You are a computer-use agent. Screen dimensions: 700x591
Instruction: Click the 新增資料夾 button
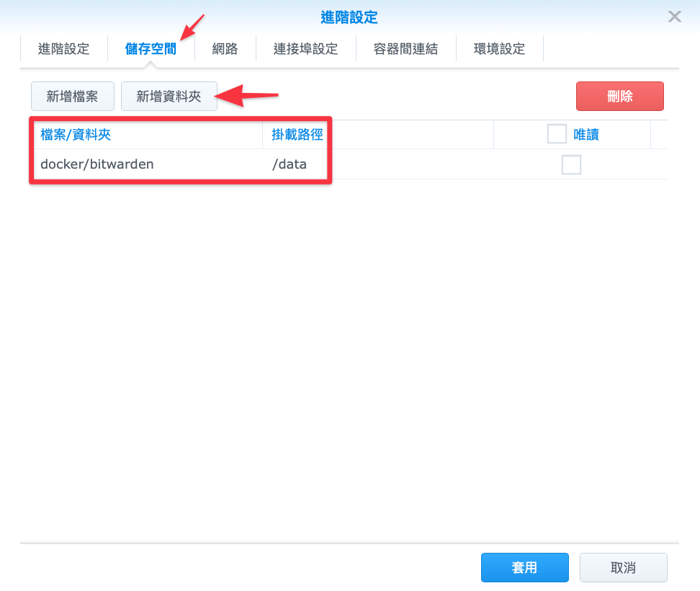169,96
